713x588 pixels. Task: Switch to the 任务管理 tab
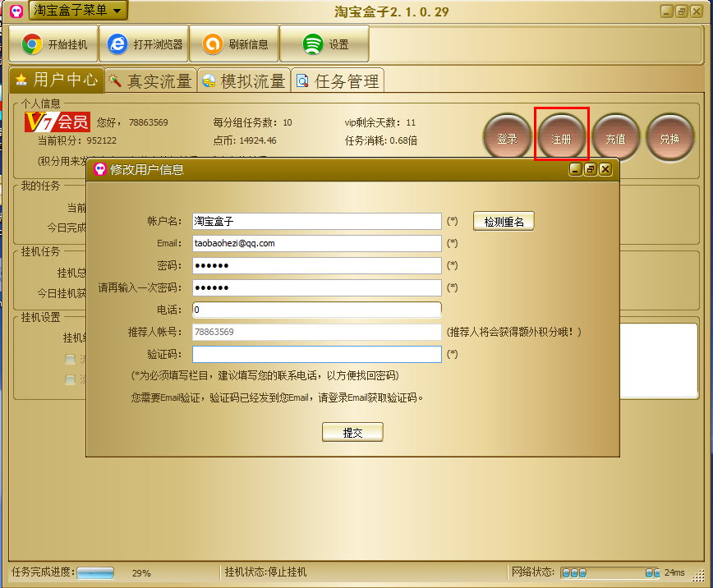(338, 81)
